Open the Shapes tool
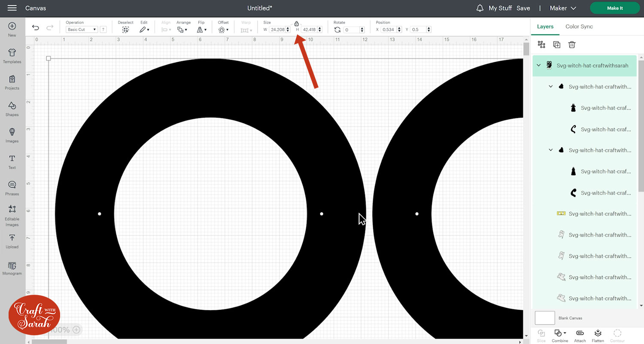The width and height of the screenshot is (644, 344). 12,109
